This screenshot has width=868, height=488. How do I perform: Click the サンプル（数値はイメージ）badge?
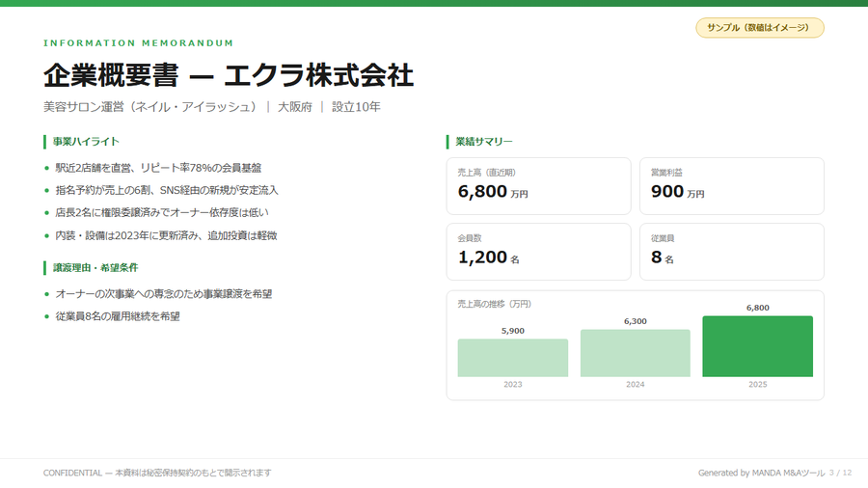click(760, 28)
